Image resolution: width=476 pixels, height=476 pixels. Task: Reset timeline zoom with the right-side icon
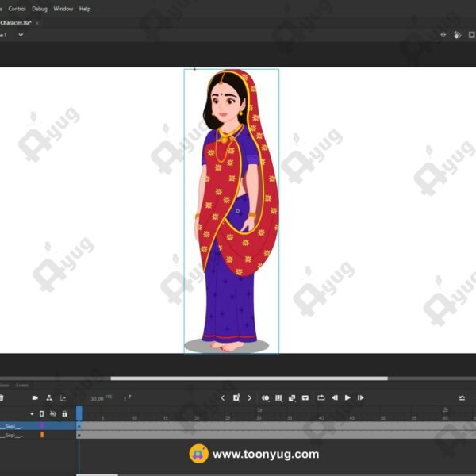[462, 398]
